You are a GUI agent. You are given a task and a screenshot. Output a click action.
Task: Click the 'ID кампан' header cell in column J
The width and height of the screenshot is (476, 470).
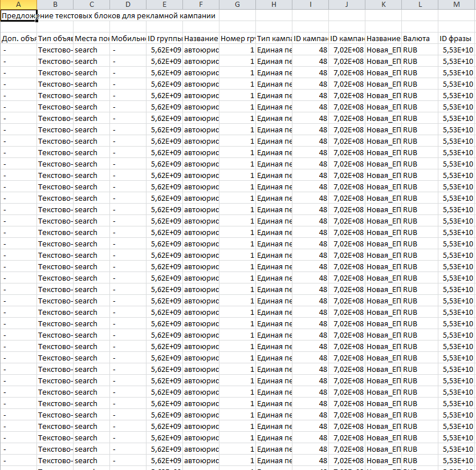click(347, 39)
